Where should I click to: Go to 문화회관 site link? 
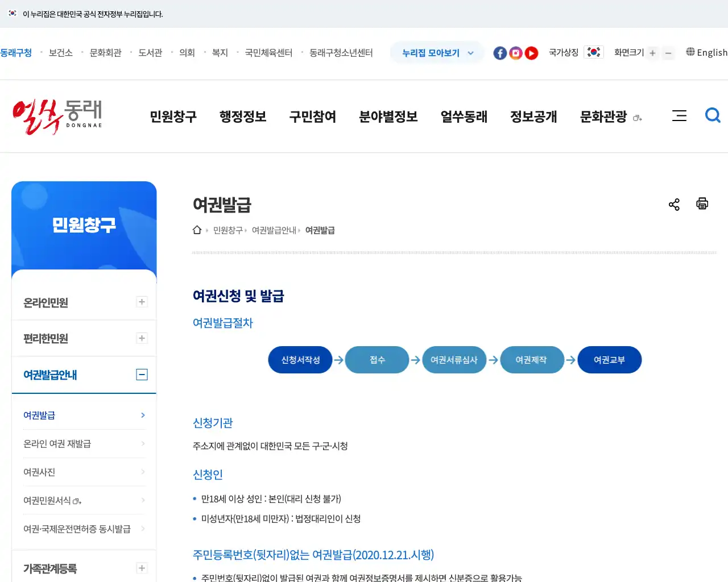pyautogui.click(x=106, y=53)
